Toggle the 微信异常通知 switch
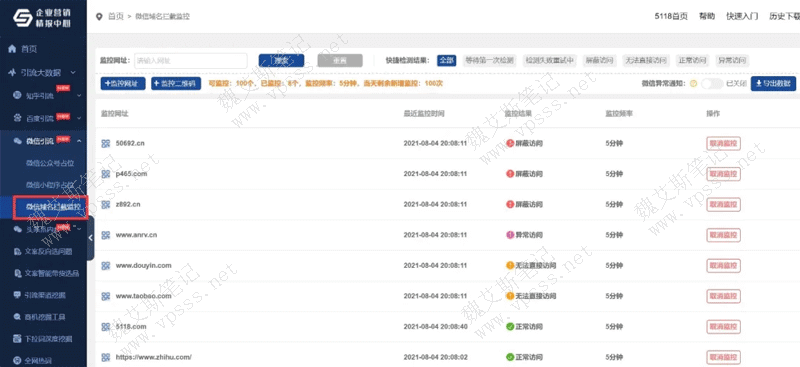Screen dimensions: 800x367 [x=712, y=84]
